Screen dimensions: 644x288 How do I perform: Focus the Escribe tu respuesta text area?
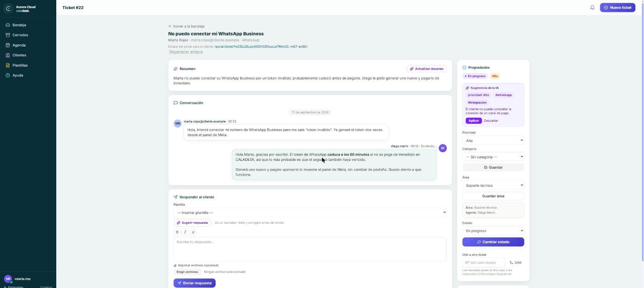(x=310, y=249)
